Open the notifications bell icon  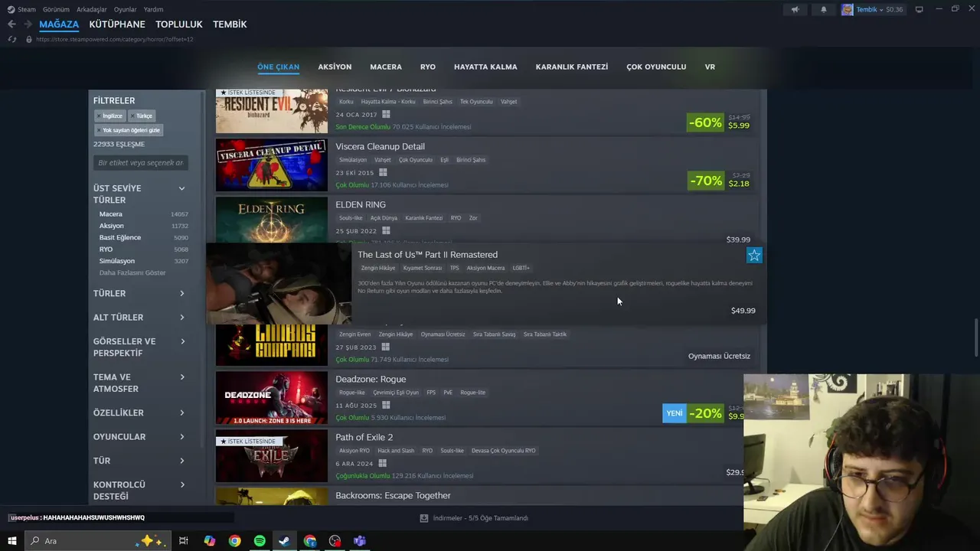click(x=824, y=9)
